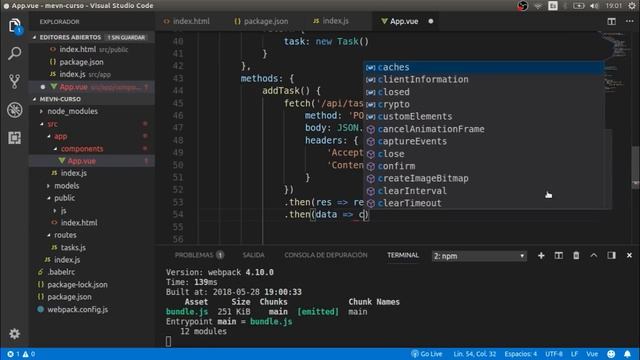Change language mode via Vue
Screen dimensions: 640x360
coord(592,354)
